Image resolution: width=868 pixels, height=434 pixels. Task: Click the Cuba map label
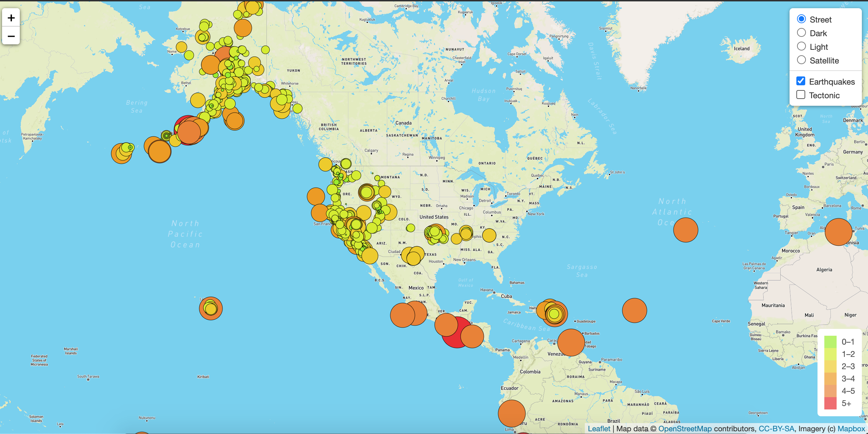tap(507, 296)
